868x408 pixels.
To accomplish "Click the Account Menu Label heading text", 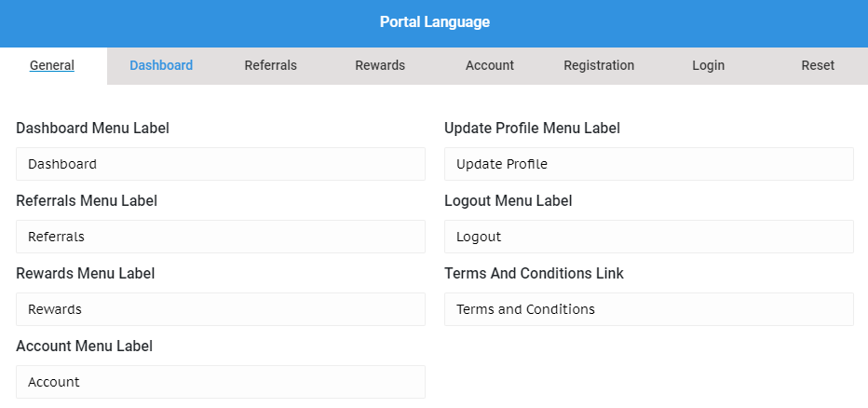I will (84, 346).
